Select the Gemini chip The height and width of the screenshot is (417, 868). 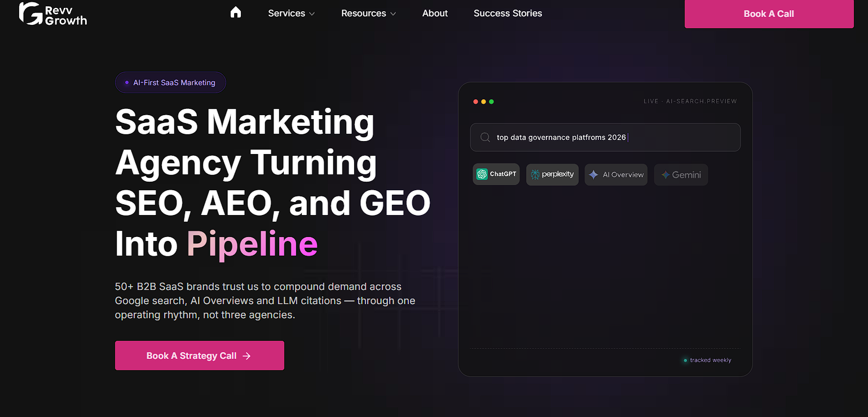coord(681,174)
